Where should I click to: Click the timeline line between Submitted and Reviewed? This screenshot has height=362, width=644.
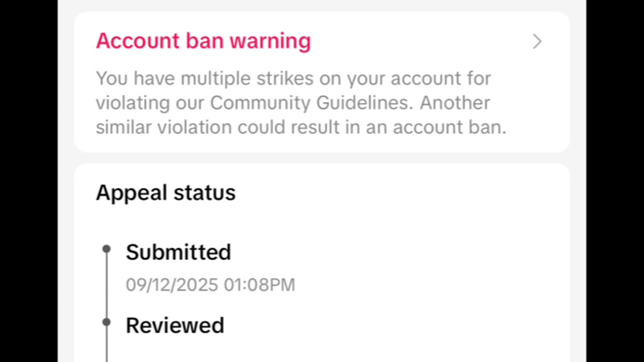tap(106, 285)
